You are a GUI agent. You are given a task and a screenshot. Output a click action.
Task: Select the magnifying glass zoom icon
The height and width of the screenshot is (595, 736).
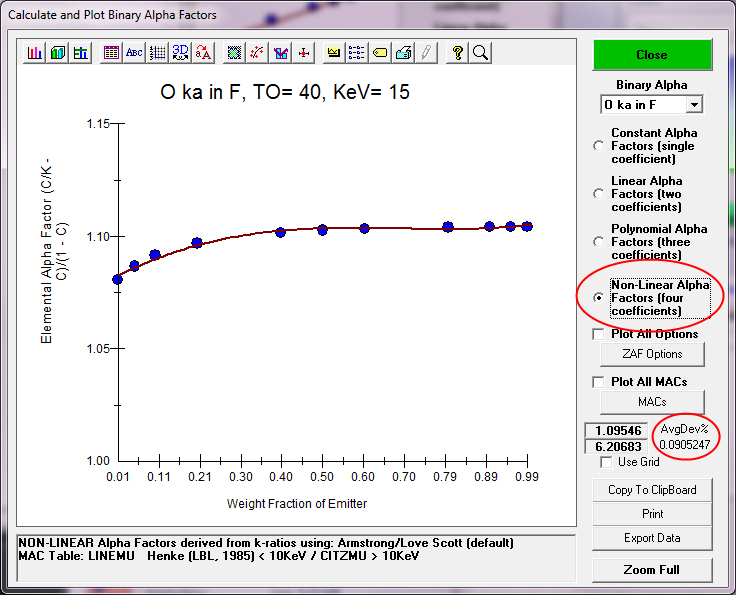(480, 53)
